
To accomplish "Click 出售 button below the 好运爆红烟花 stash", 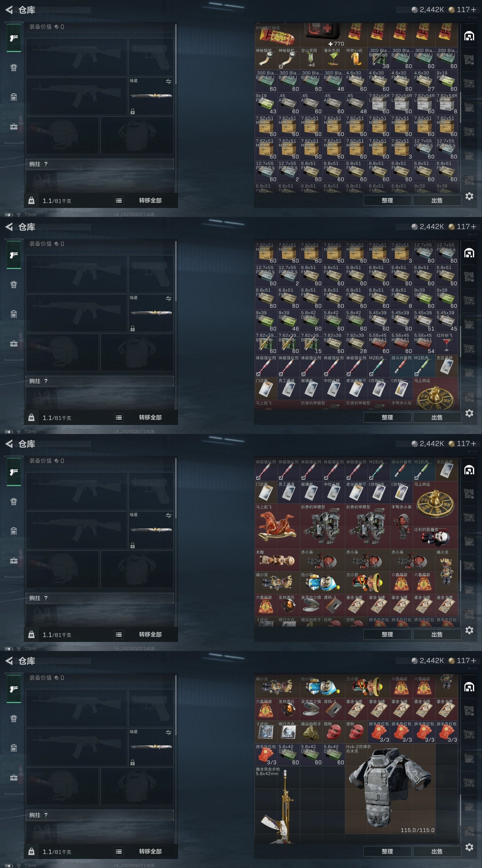I will (437, 200).
